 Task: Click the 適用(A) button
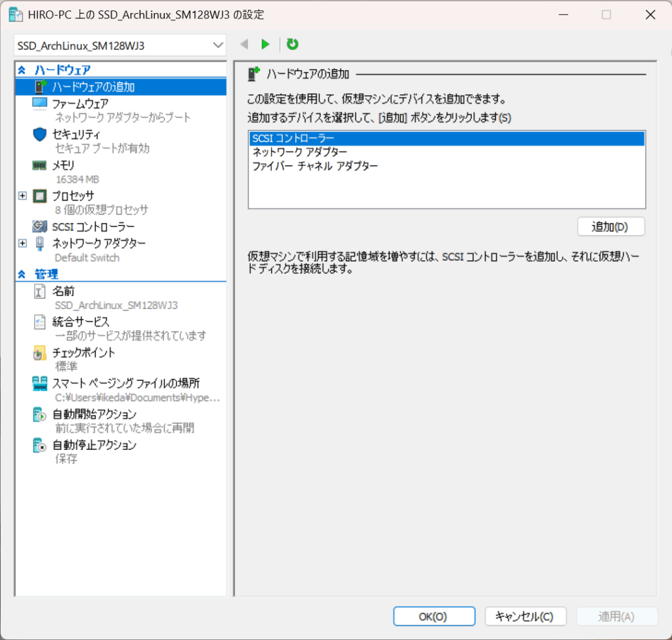click(x=617, y=616)
